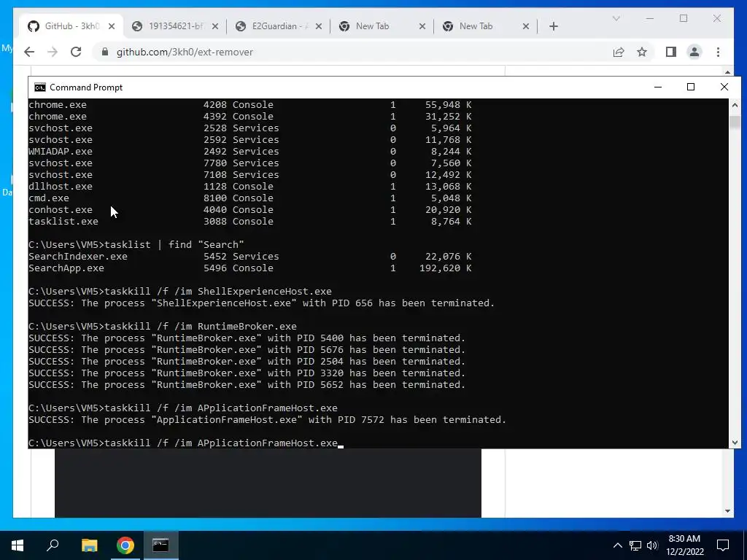
Task: Maximize the Command Prompt window
Action: point(691,87)
